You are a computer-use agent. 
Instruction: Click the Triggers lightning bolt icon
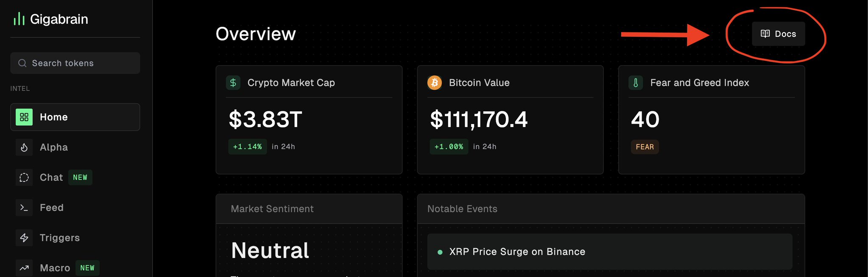coord(24,238)
